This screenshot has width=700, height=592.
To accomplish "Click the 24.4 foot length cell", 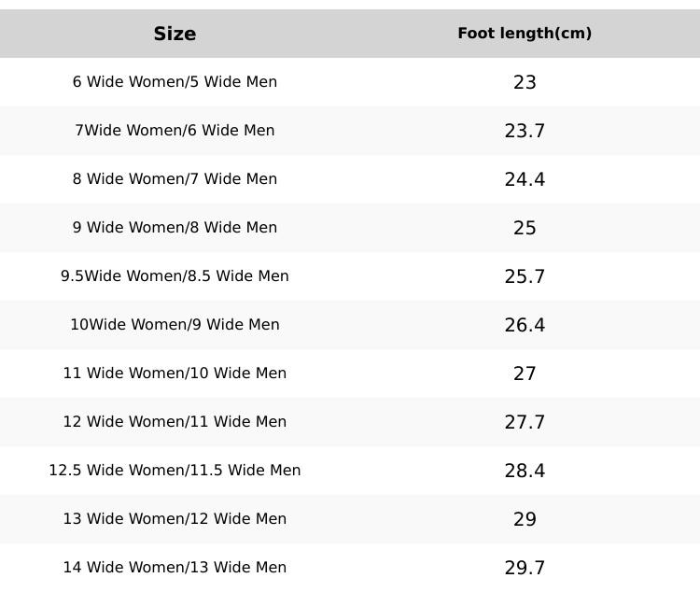I will click(525, 179).
